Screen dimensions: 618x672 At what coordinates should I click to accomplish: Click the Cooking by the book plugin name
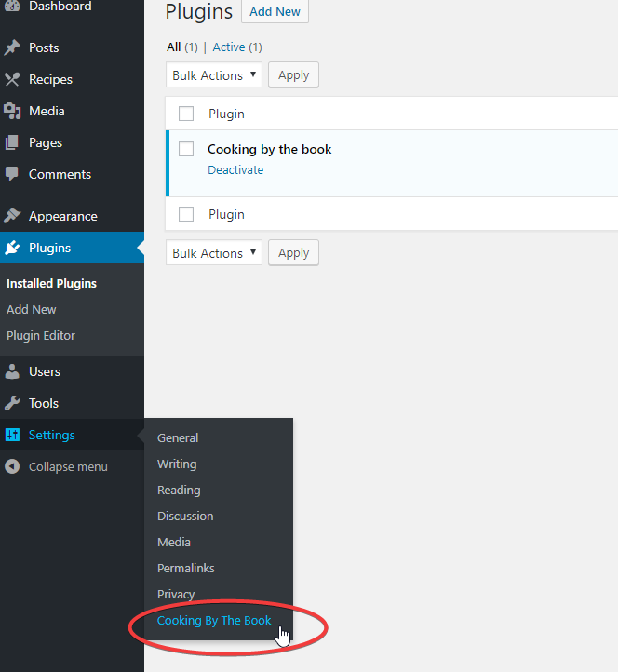point(270,149)
